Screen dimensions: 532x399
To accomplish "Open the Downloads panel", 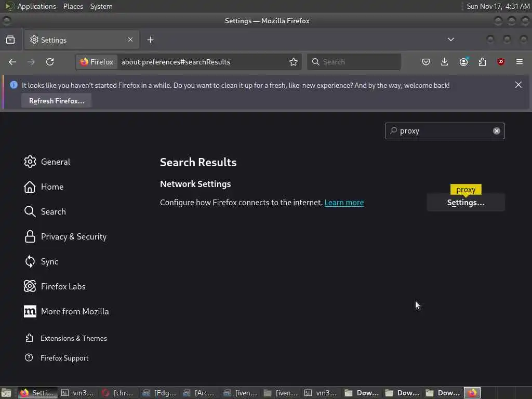I will 445,62.
